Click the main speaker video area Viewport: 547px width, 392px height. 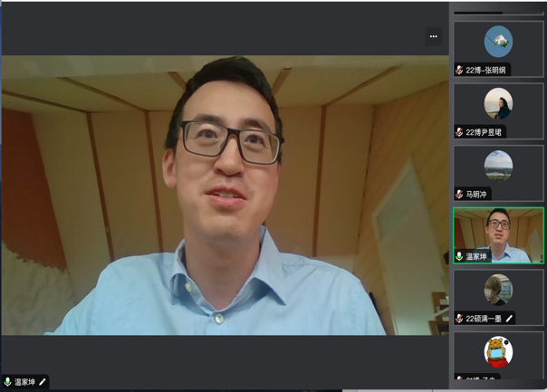(225, 195)
